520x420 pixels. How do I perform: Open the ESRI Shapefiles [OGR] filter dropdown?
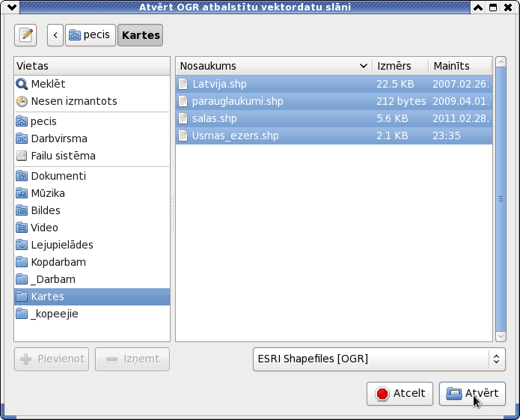pos(379,359)
